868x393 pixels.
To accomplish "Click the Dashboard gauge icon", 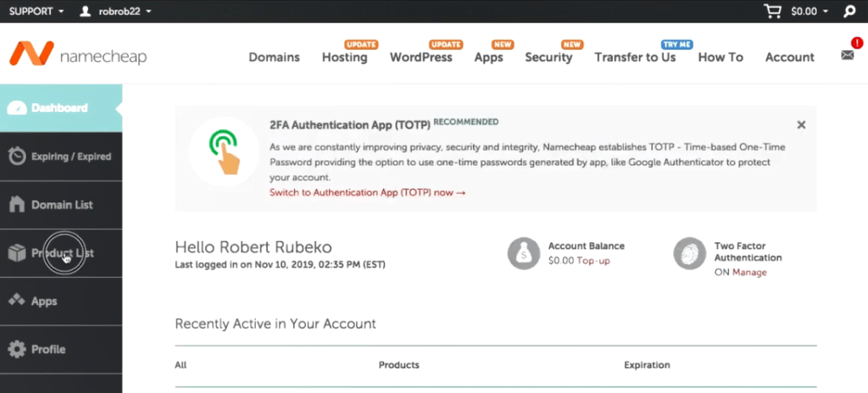I will (17, 108).
